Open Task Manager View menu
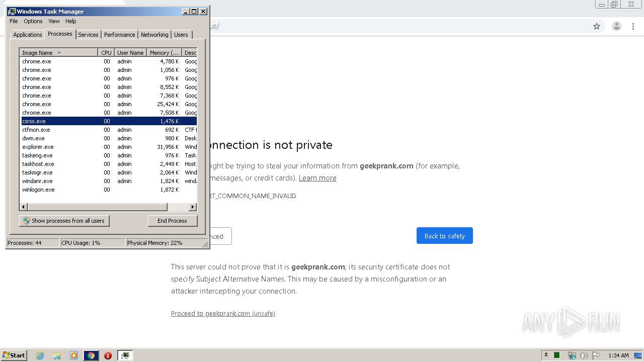Viewport: 644px width, 362px height. (54, 21)
